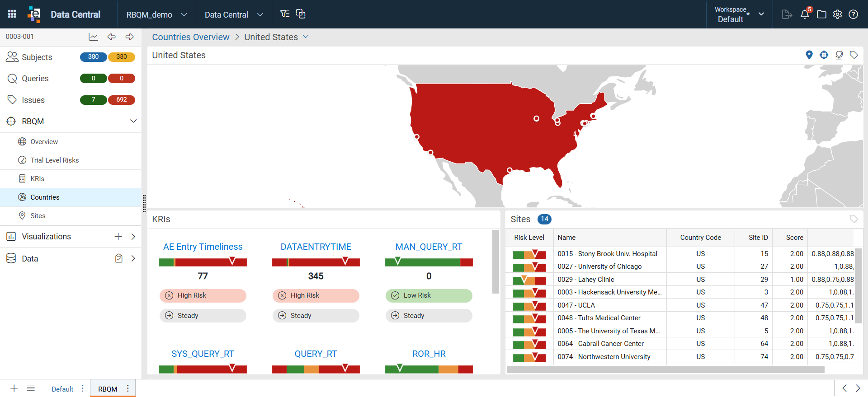
Task: Open the United States breadcrumb dropdown
Action: 306,37
